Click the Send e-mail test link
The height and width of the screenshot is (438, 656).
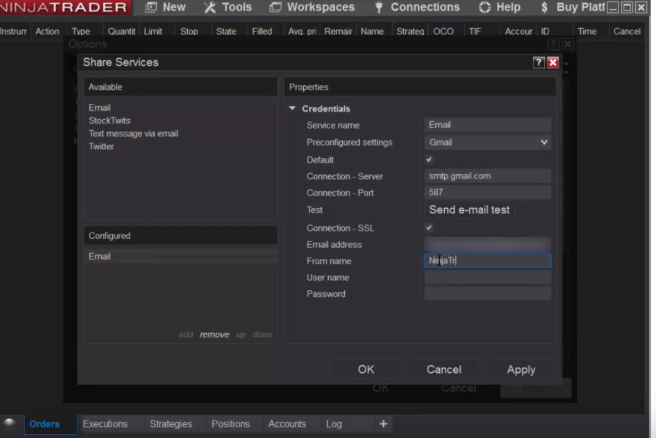coord(469,210)
